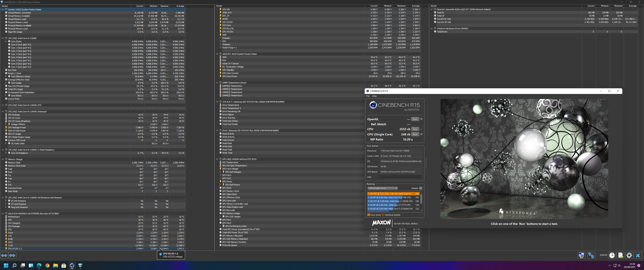This screenshot has height=270, width=644.
Task: Open the File menu in Cinebench
Action: pyautogui.click(x=368, y=96)
